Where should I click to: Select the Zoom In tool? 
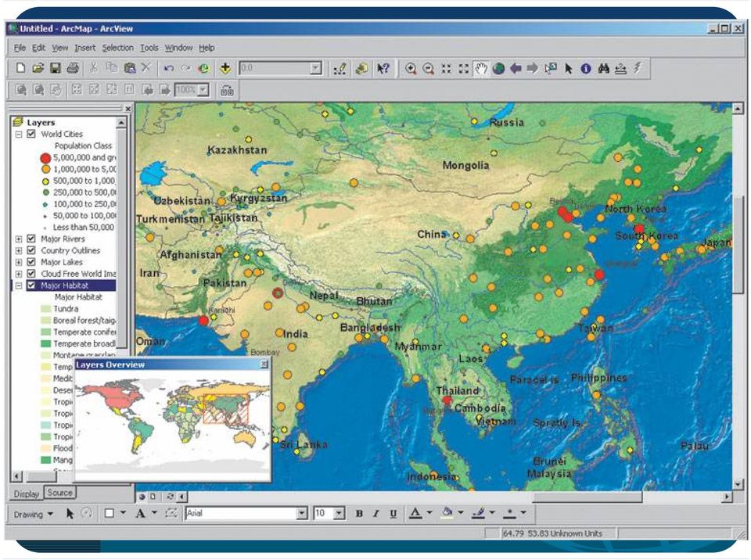[x=411, y=69]
